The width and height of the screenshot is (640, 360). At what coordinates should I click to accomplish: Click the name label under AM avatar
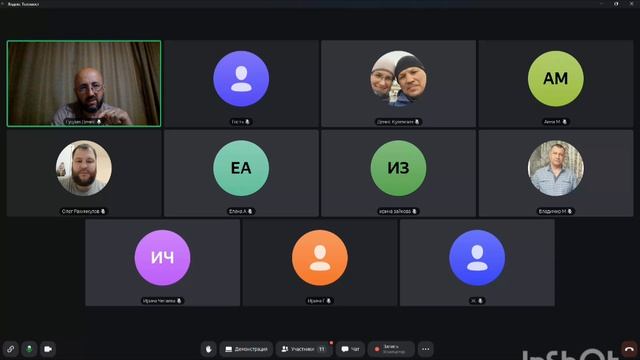[555, 122]
